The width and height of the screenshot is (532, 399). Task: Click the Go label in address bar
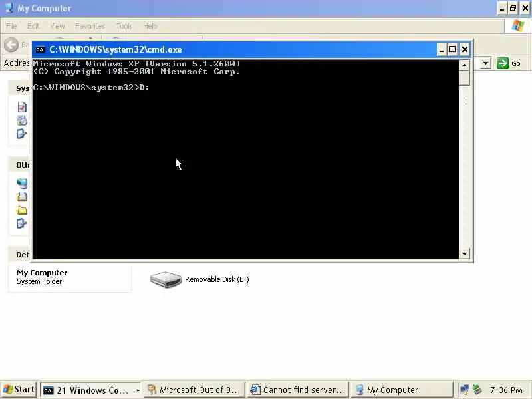pos(516,63)
